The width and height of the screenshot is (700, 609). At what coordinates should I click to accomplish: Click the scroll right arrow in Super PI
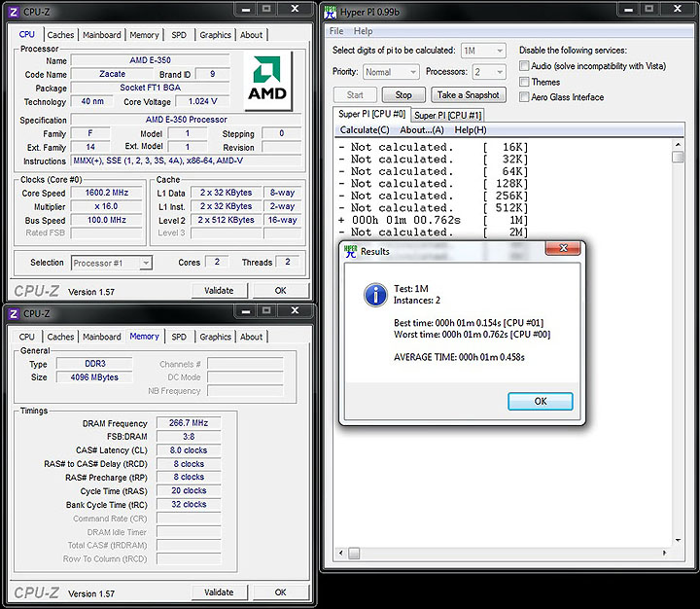tap(665, 554)
